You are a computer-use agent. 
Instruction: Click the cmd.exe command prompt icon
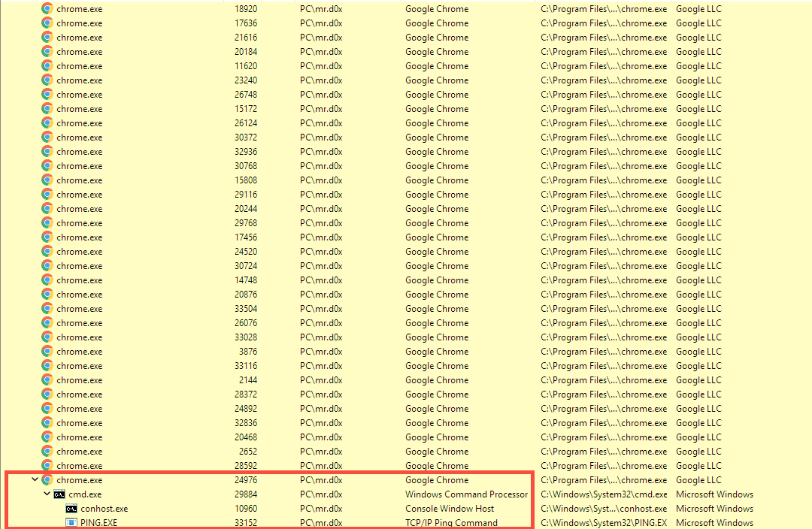(60, 494)
